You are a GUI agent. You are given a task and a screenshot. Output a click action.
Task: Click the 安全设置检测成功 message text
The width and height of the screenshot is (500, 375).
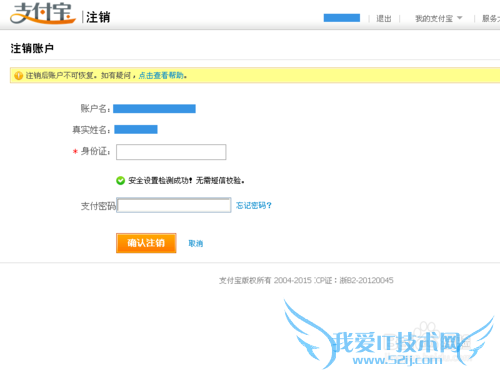click(187, 181)
